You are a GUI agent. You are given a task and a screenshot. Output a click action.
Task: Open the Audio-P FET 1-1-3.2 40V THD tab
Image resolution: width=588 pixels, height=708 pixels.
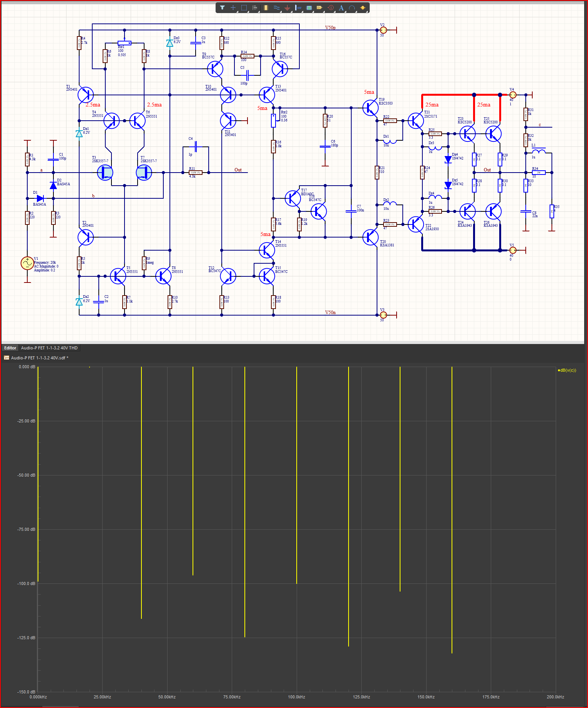(x=49, y=348)
